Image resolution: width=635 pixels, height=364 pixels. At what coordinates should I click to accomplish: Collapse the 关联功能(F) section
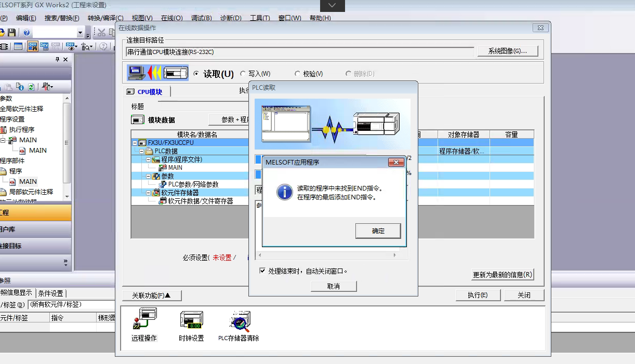[x=152, y=295]
